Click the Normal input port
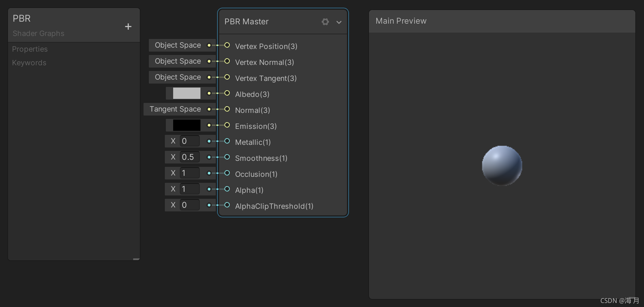Image resolution: width=644 pixels, height=307 pixels. click(x=227, y=109)
